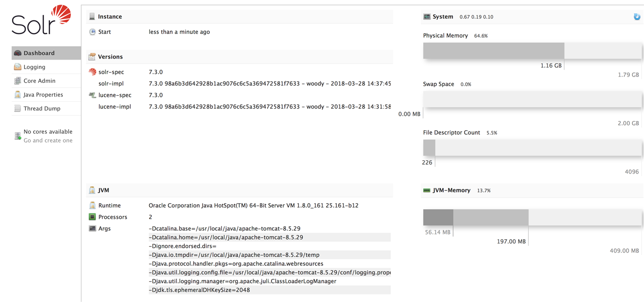Click the 'No cores available' text
The height and width of the screenshot is (302, 644).
point(48,132)
